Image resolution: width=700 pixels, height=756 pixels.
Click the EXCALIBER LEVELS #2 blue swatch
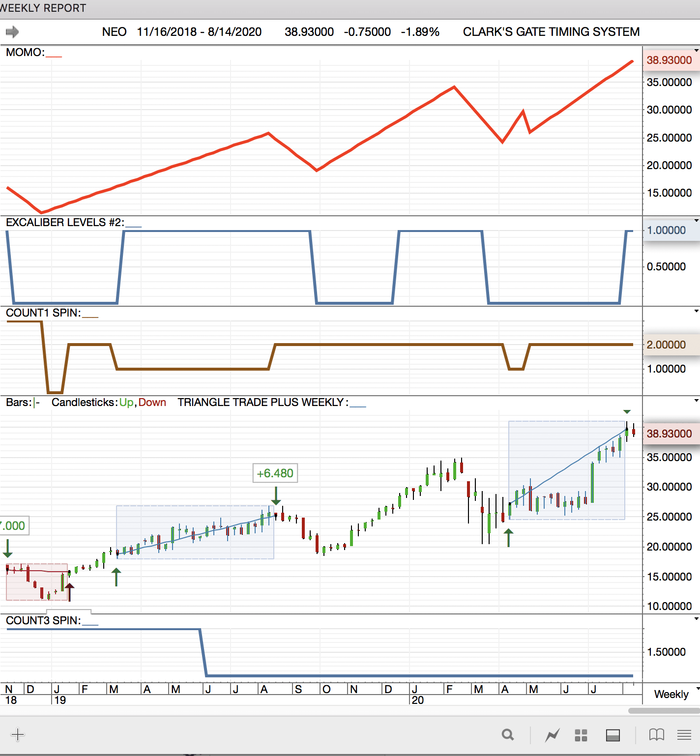(133, 226)
